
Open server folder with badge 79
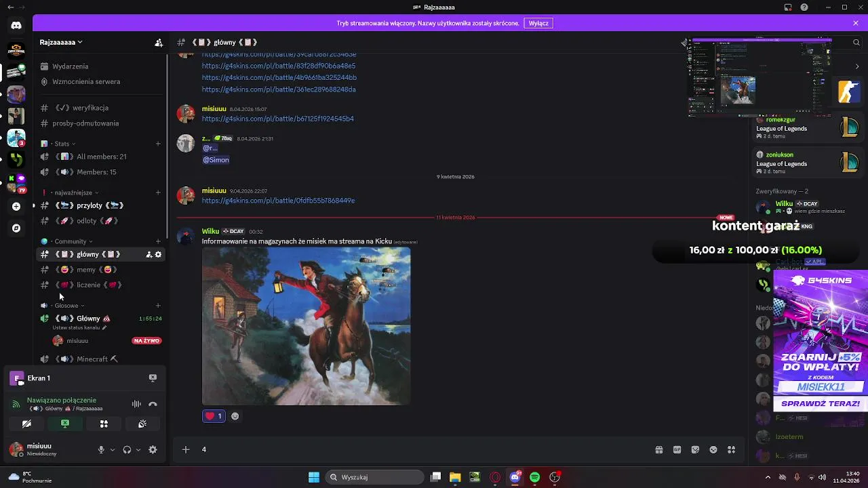tap(16, 183)
